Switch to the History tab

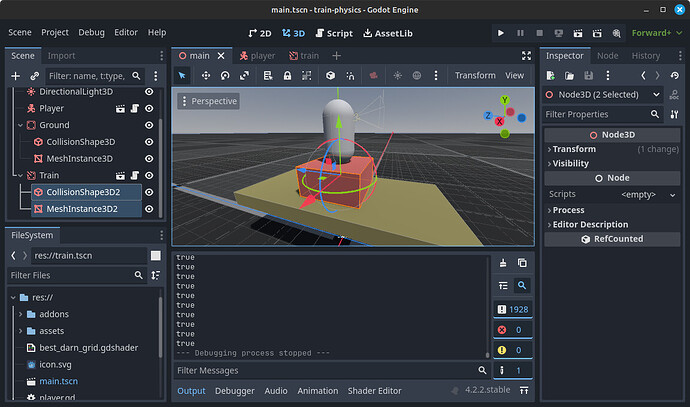[646, 56]
